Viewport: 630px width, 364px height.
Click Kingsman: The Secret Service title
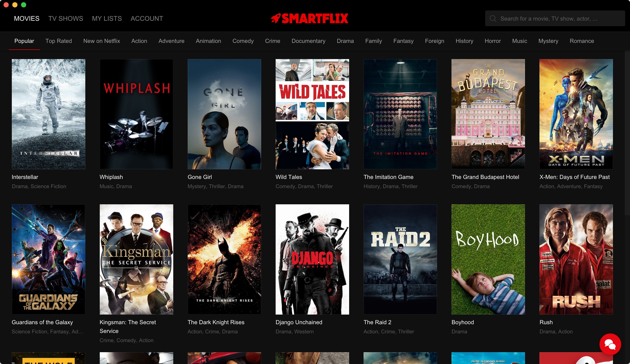[x=128, y=327]
